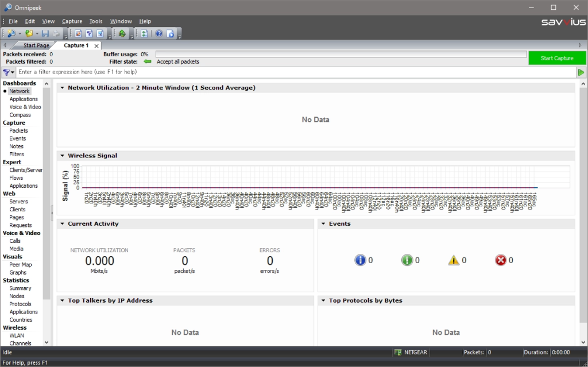
Task: Open the Capture menu
Action: pos(72,21)
